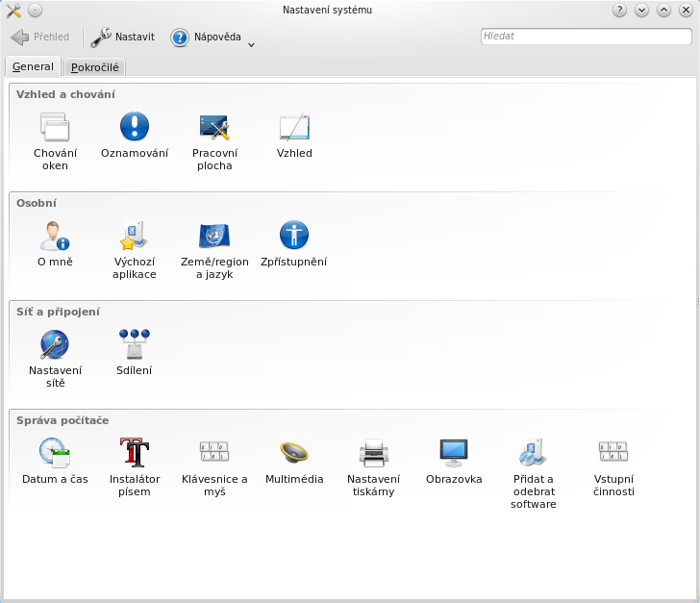Focus the Hledat search field
The width and height of the screenshot is (700, 603).
point(587,37)
